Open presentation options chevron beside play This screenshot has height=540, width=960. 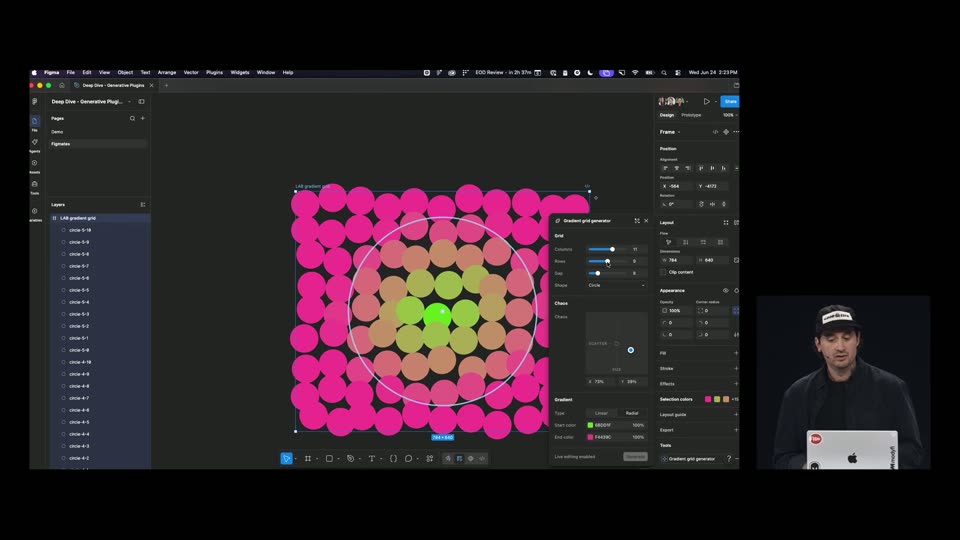[715, 102]
